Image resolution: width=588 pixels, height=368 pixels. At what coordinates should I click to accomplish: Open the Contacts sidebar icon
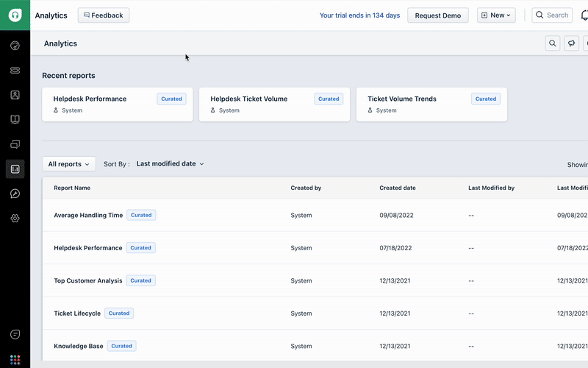pos(15,95)
